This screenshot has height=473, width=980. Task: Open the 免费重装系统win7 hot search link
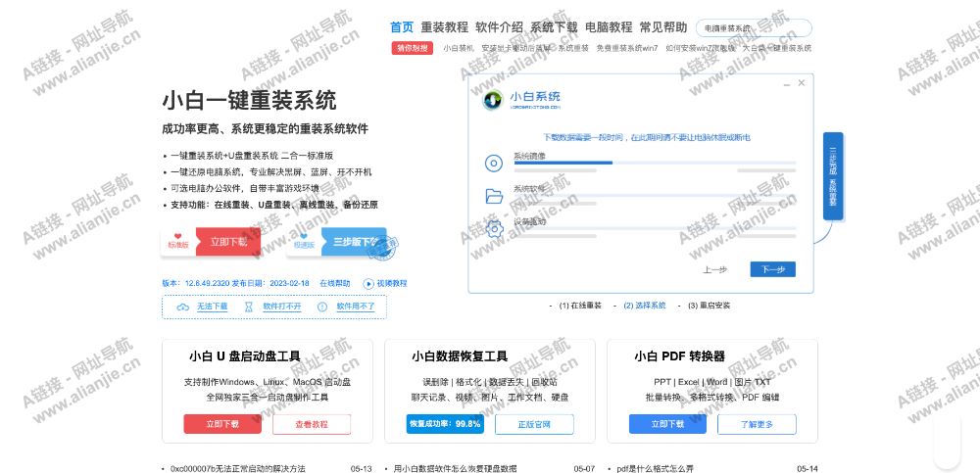click(627, 48)
